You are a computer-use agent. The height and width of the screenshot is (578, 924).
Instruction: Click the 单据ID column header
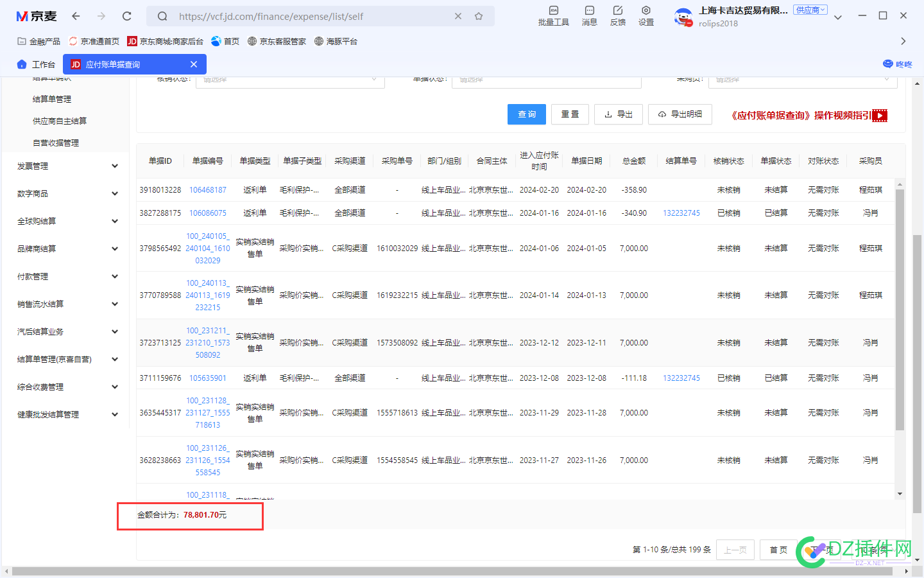160,161
